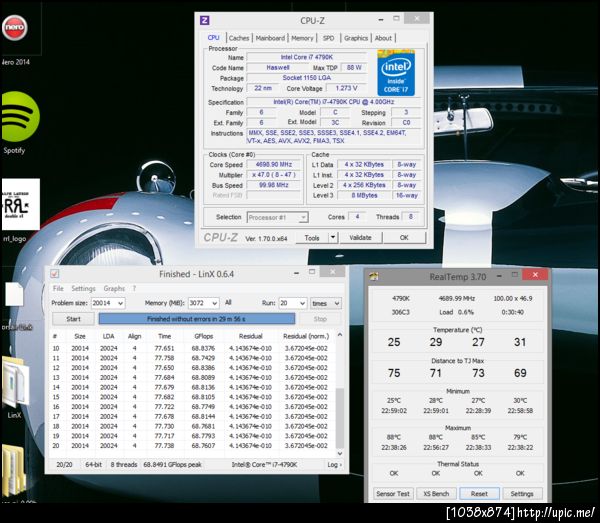The image size is (600, 523).
Task: Click the LinX results vertical scrollbar
Action: coord(339,417)
